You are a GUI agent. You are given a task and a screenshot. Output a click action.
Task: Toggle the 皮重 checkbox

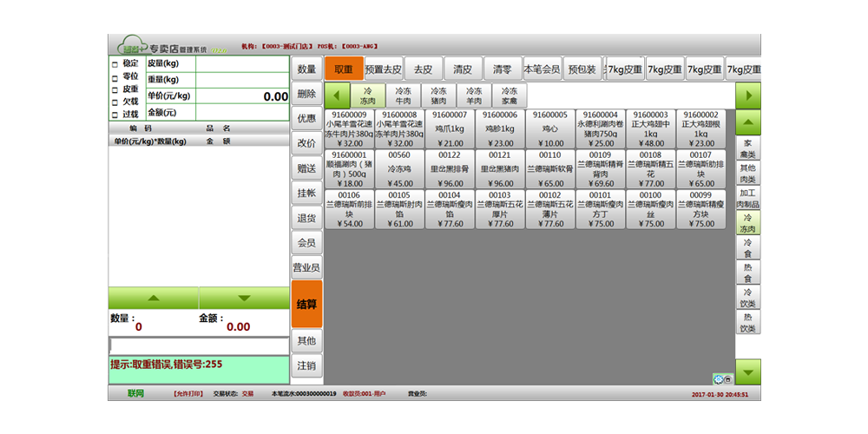point(115,89)
